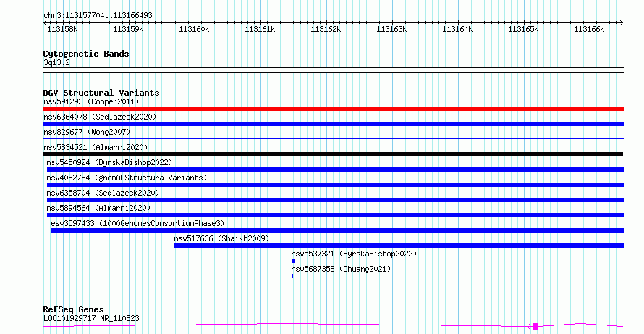Image resolution: width=644 pixels, height=334 pixels.
Task: Click the tiny nsv5687358 variant marker
Action: coord(292,276)
